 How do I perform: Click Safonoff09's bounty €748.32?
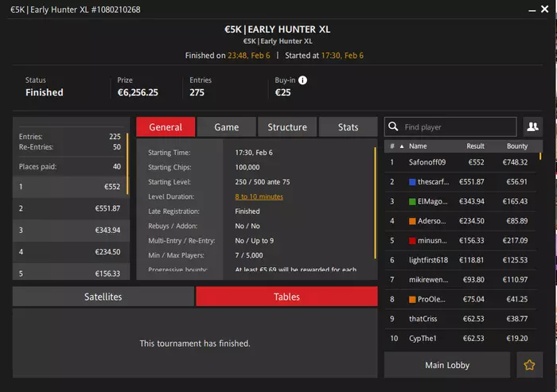pyautogui.click(x=515, y=162)
